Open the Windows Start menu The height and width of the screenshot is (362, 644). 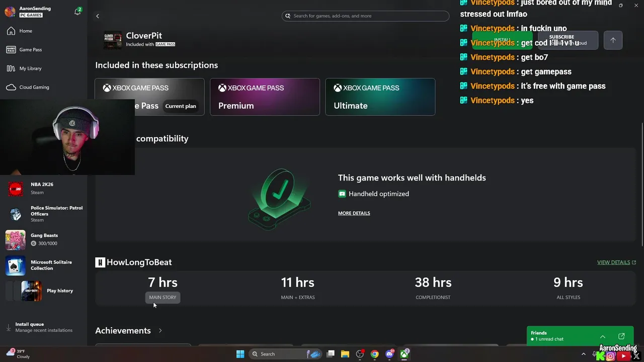(x=240, y=354)
